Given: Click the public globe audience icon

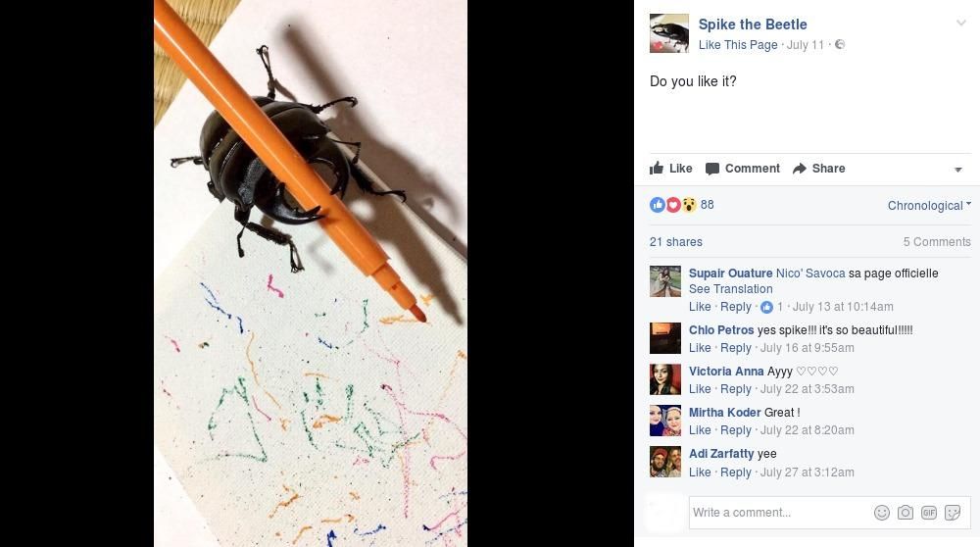Looking at the screenshot, I should pyautogui.click(x=840, y=44).
